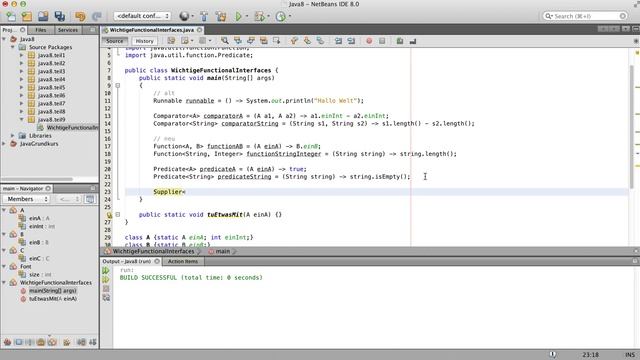The width and height of the screenshot is (640, 360).
Task: Switch to the Services tab
Action: (x=68, y=30)
